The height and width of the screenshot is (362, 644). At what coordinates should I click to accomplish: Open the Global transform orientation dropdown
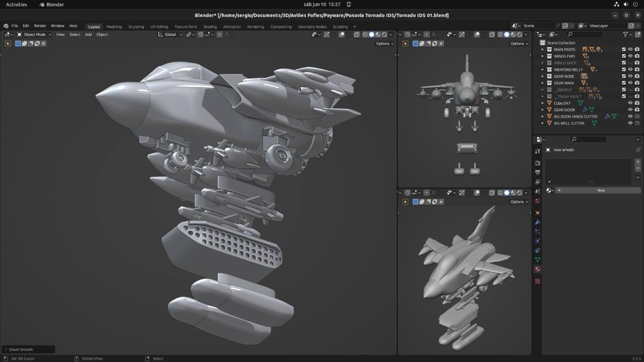(x=170, y=34)
